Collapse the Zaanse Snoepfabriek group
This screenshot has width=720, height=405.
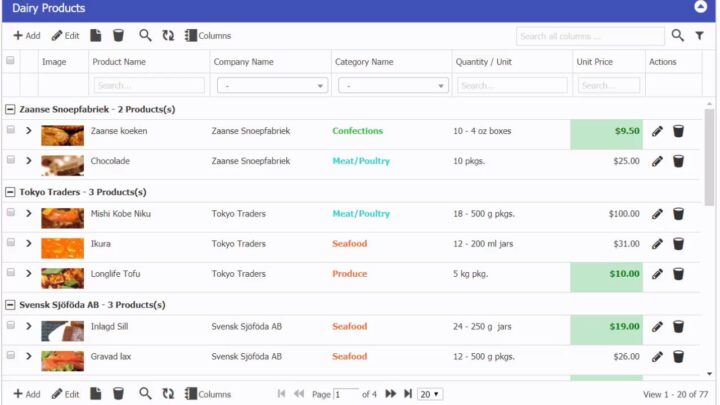coord(10,109)
